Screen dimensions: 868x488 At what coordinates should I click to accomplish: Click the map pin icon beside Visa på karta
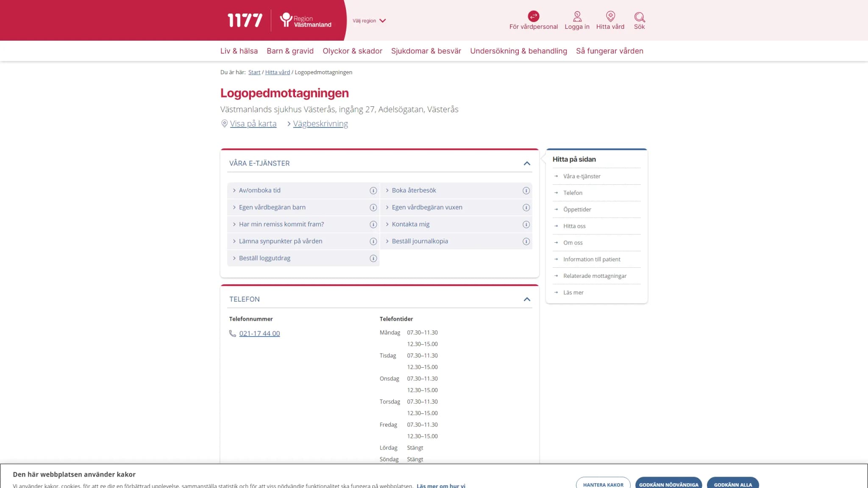pyautogui.click(x=224, y=123)
